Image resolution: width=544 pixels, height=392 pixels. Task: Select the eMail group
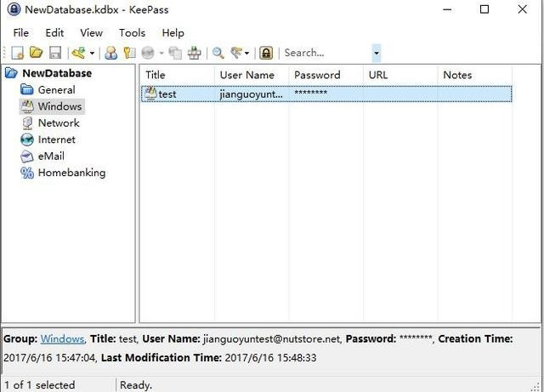[51, 156]
